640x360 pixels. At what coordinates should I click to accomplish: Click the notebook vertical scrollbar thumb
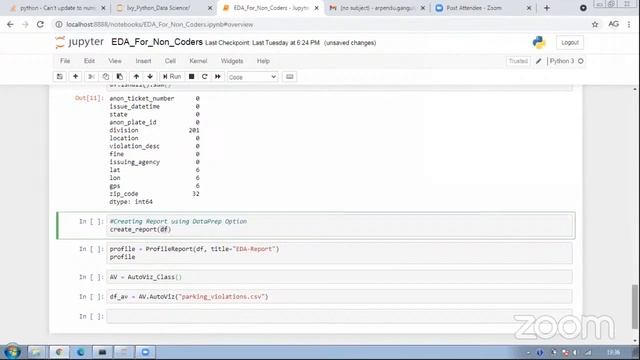click(635, 307)
